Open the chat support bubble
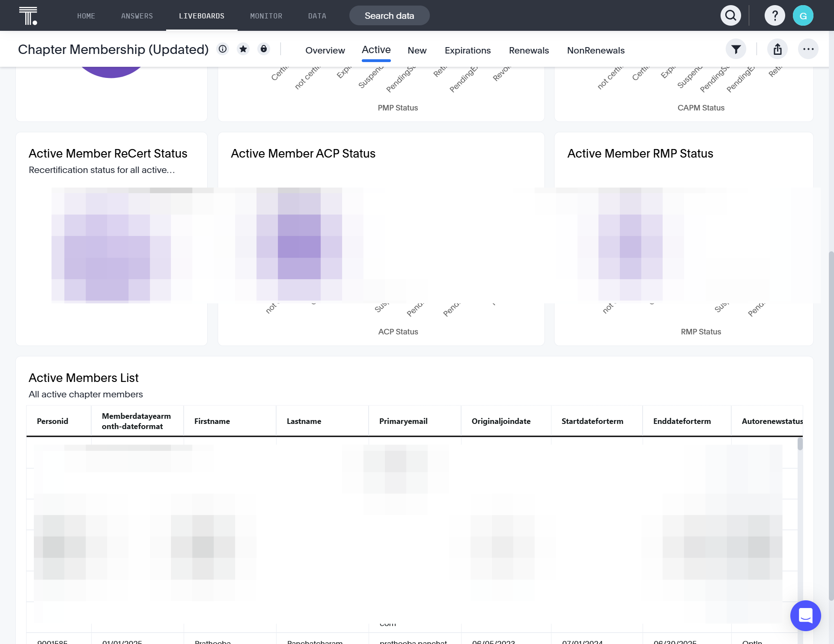This screenshot has height=644, width=834. pyautogui.click(x=806, y=616)
